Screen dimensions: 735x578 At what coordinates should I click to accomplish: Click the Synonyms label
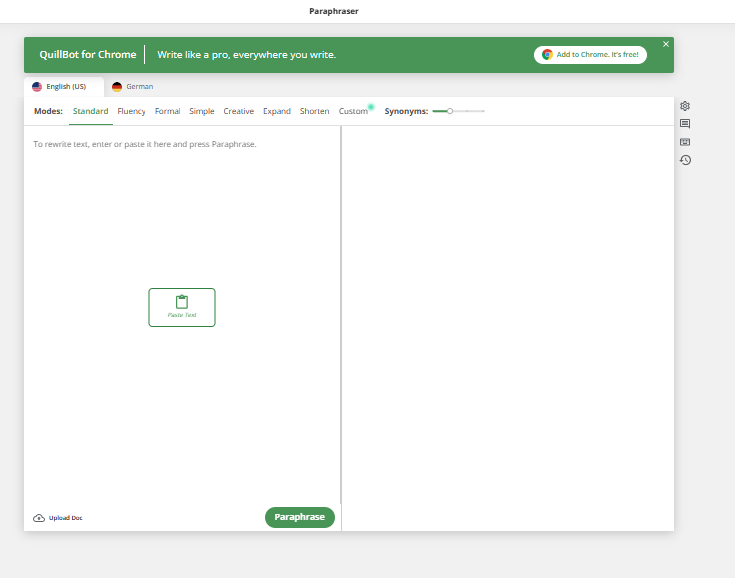click(406, 111)
